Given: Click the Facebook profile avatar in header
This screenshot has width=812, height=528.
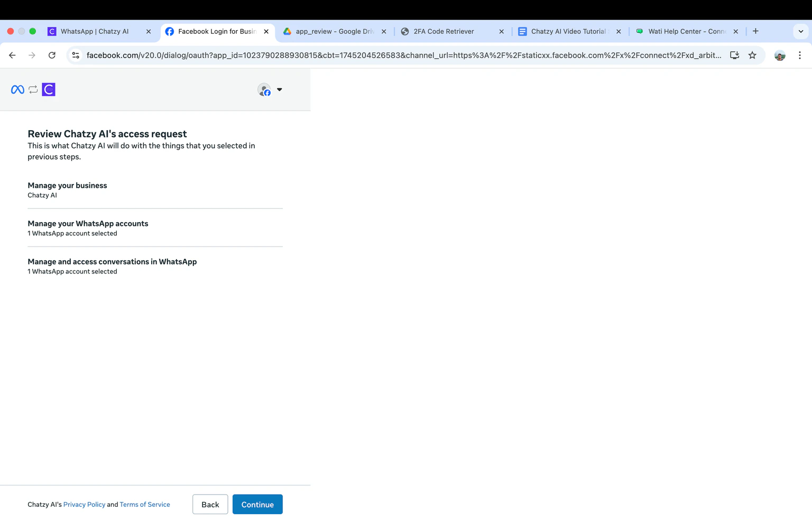Looking at the screenshot, I should (x=264, y=89).
